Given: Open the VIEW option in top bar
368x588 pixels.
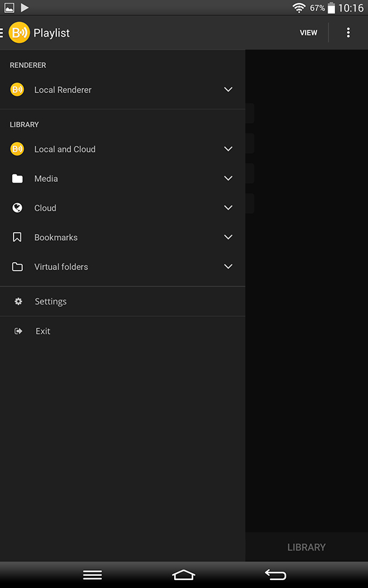Looking at the screenshot, I should click(x=309, y=32).
